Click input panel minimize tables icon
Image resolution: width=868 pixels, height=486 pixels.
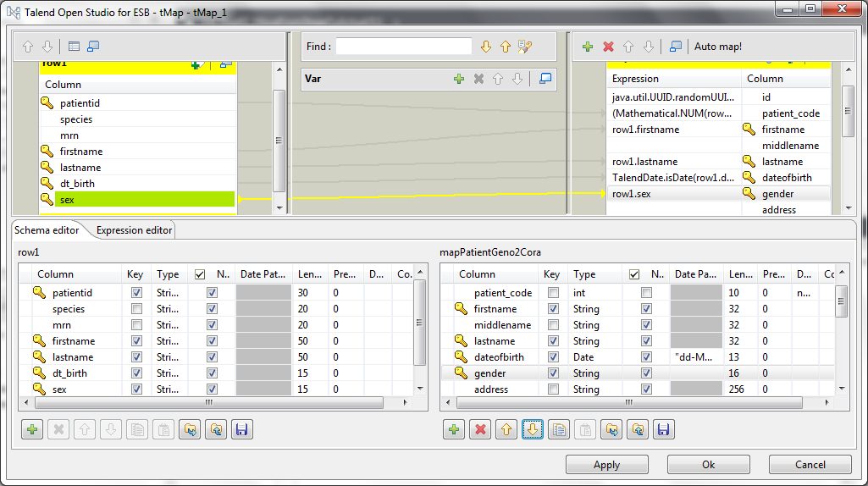tap(93, 47)
